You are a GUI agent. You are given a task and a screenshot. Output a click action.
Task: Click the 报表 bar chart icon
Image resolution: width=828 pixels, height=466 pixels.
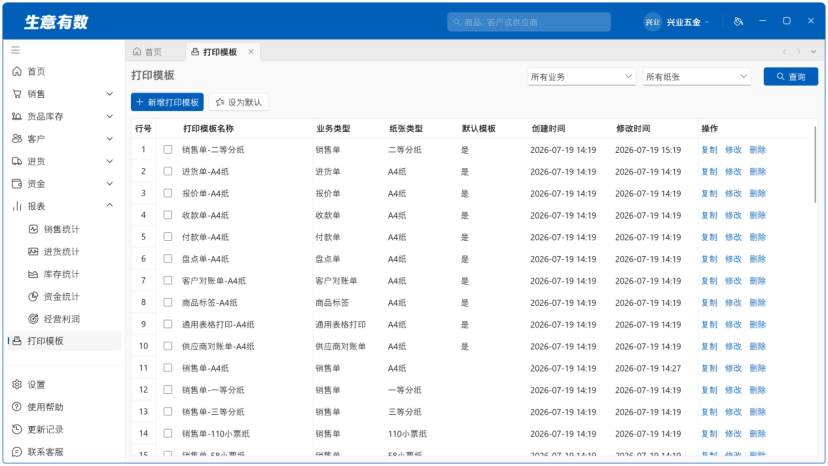[17, 206]
